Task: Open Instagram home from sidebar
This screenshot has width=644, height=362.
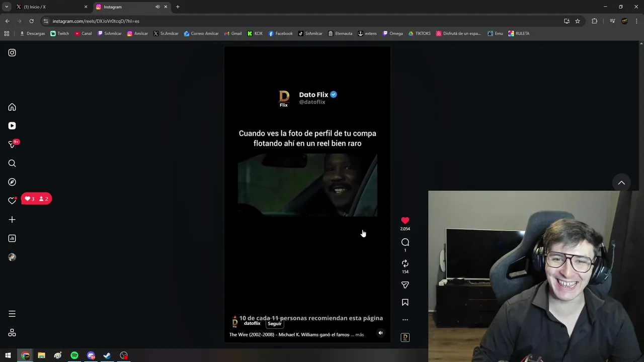Action: [12, 107]
